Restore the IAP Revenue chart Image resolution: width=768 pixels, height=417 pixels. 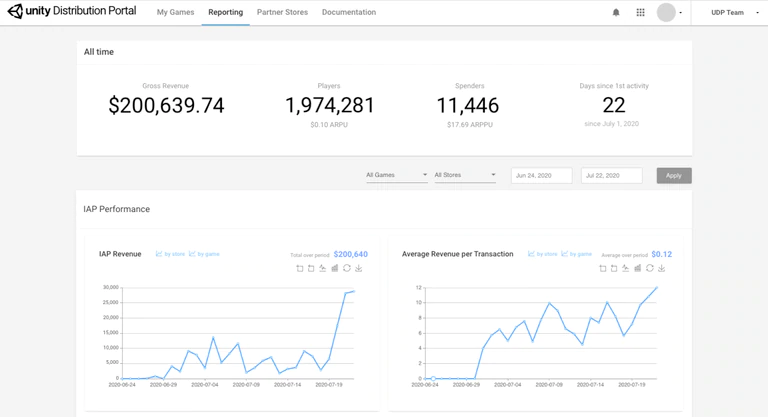coord(347,268)
